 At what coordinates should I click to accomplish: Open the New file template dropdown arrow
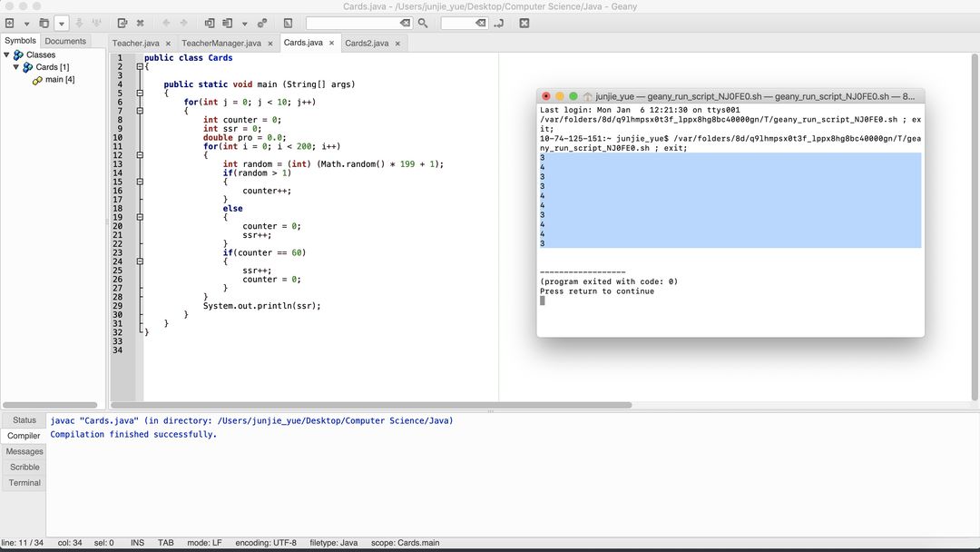click(x=26, y=24)
